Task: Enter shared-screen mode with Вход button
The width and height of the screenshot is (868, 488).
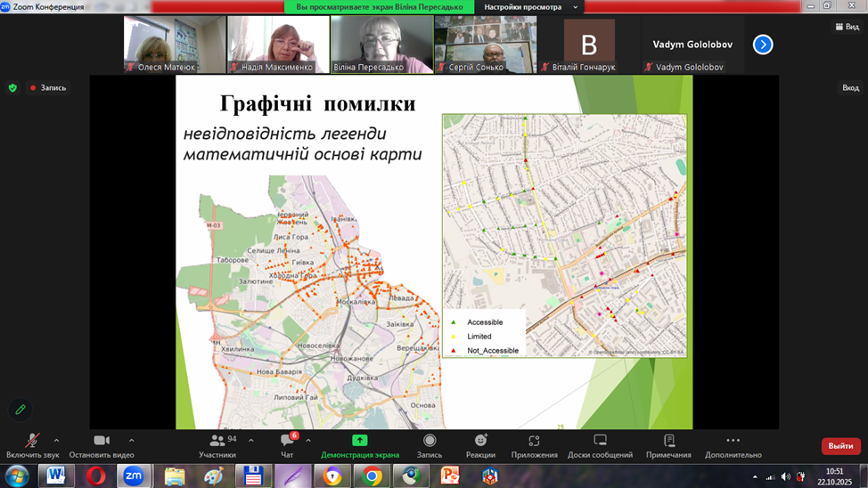Action: 850,87
